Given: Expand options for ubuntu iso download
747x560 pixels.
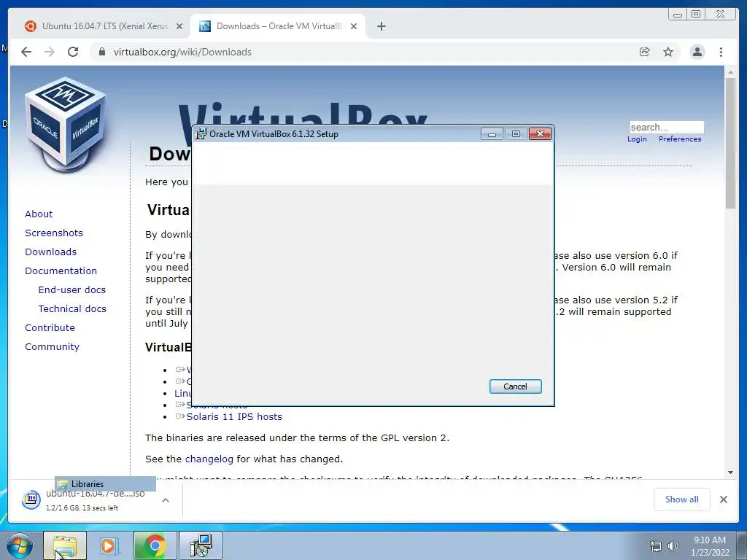Looking at the screenshot, I should (x=166, y=500).
